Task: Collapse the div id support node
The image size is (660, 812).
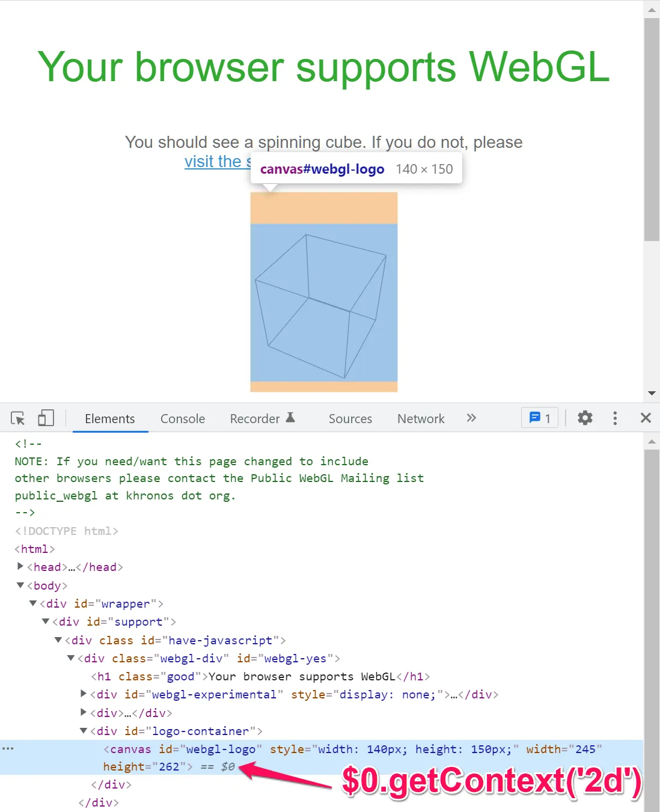Action: [46, 621]
